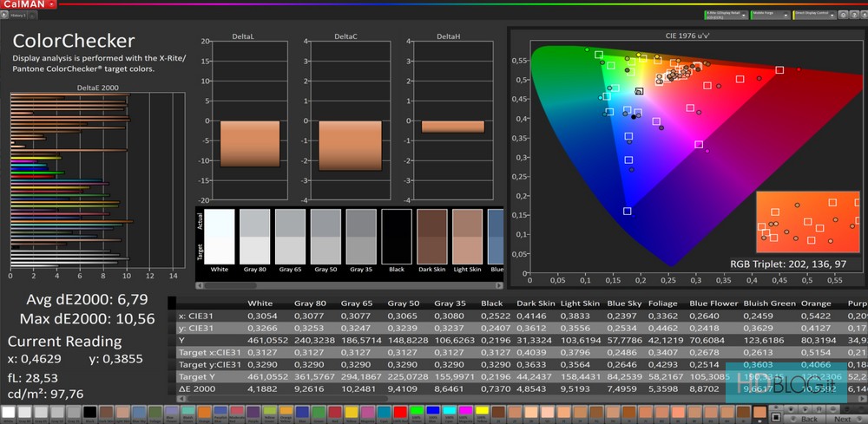868x424 pixels.
Task: Select the White swatch in bottom strip
Action: click(x=9, y=413)
